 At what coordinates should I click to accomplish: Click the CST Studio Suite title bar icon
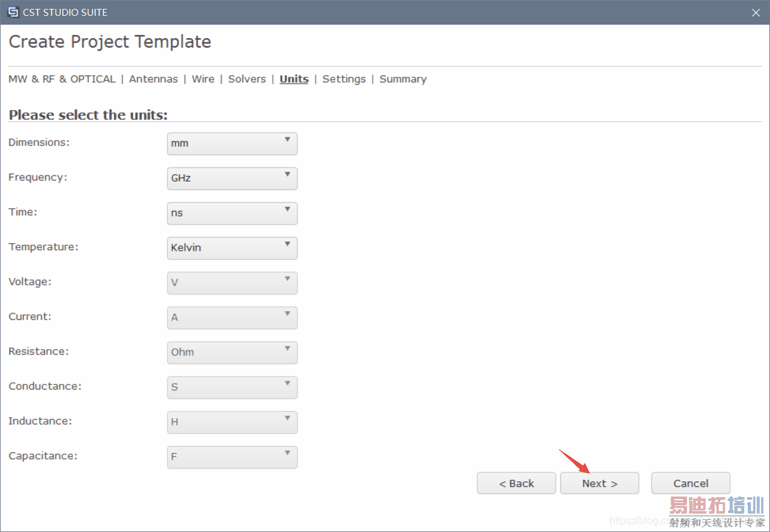[x=13, y=13]
